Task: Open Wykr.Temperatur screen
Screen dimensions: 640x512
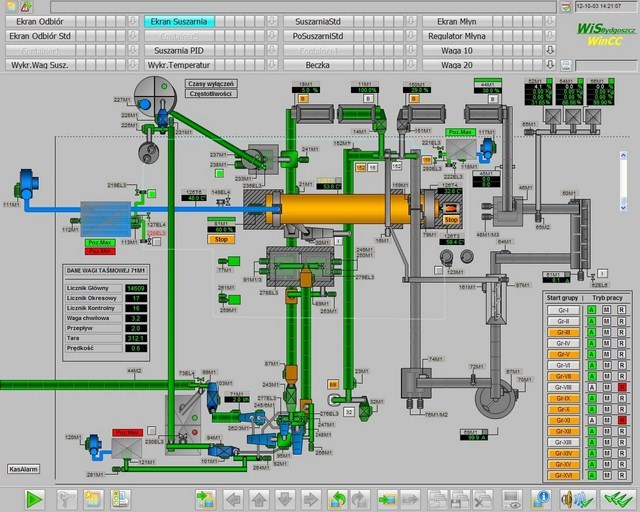Action: (179, 65)
